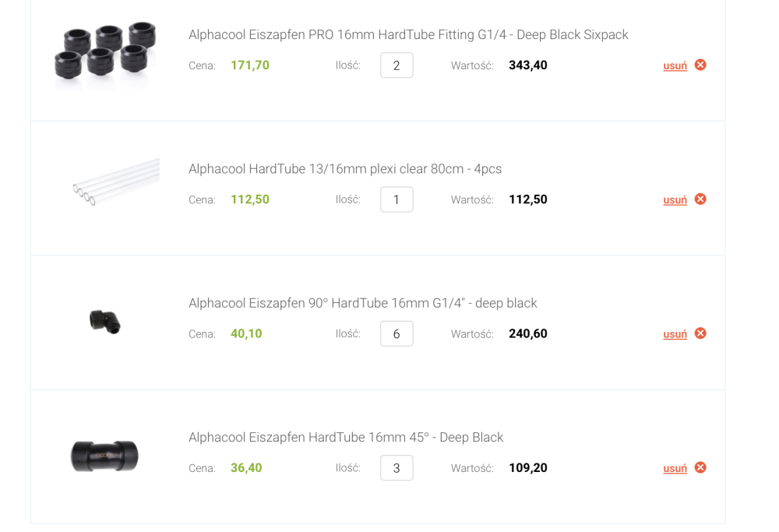Select quantity box of HardTube plexi clear
Viewport: 779px width, 532px height.
397,199
